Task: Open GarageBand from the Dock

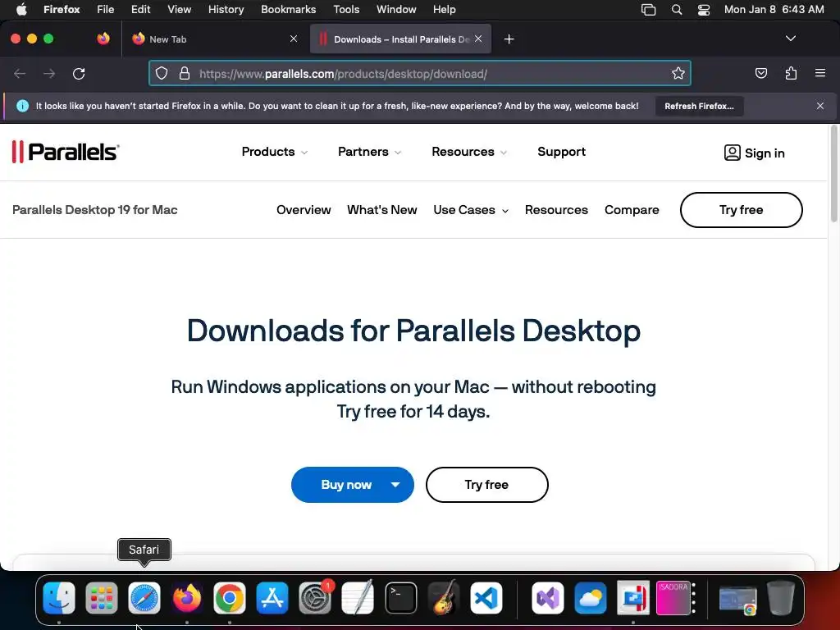Action: point(444,598)
